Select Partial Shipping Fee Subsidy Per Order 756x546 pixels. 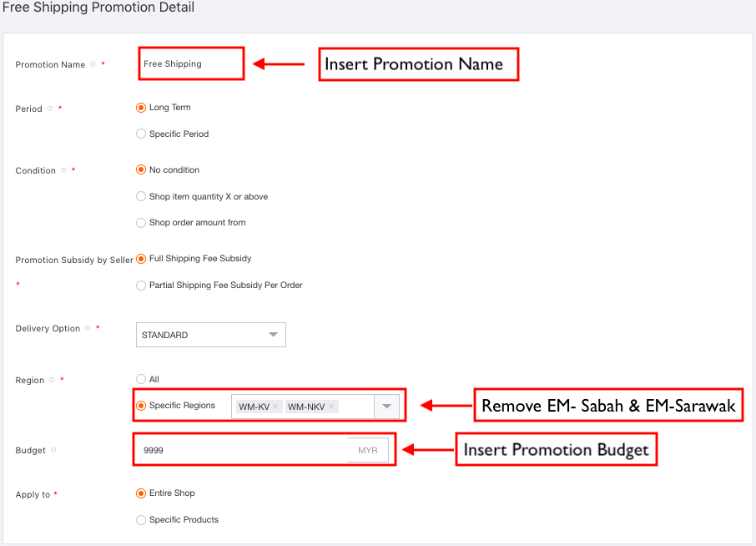(141, 285)
